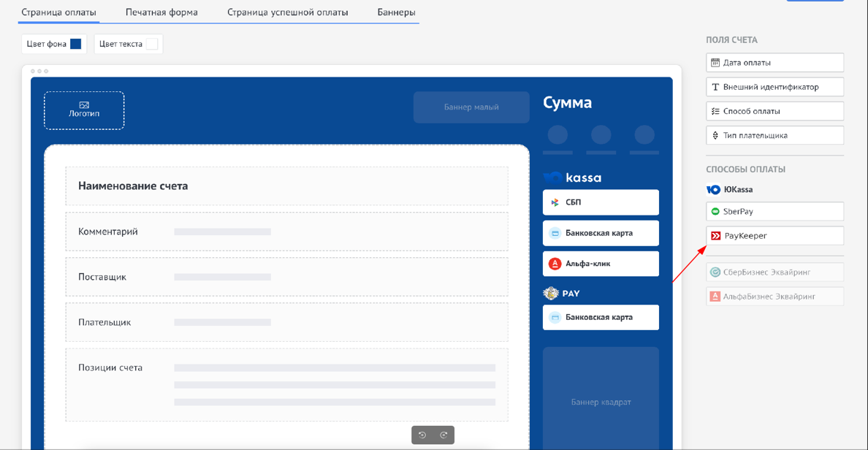Select the SberPay payment method

[774, 211]
